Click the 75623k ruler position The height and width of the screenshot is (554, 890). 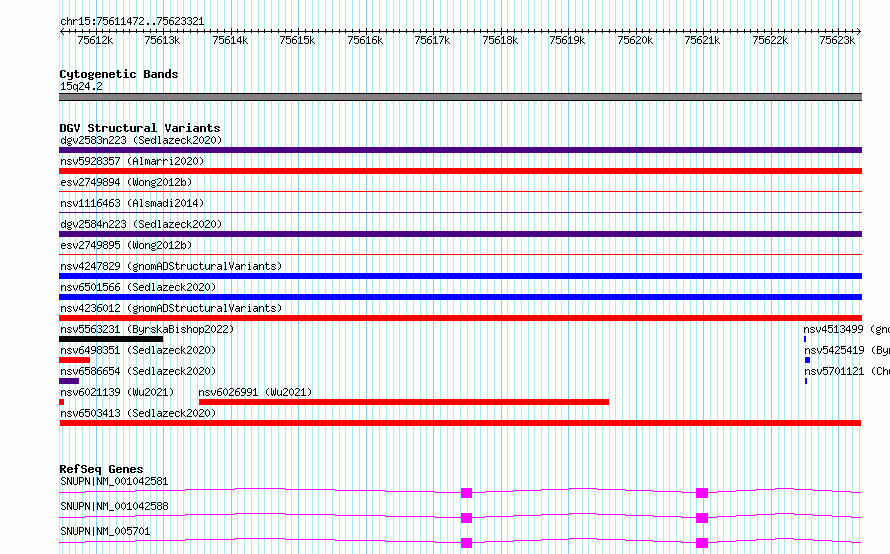(x=837, y=40)
